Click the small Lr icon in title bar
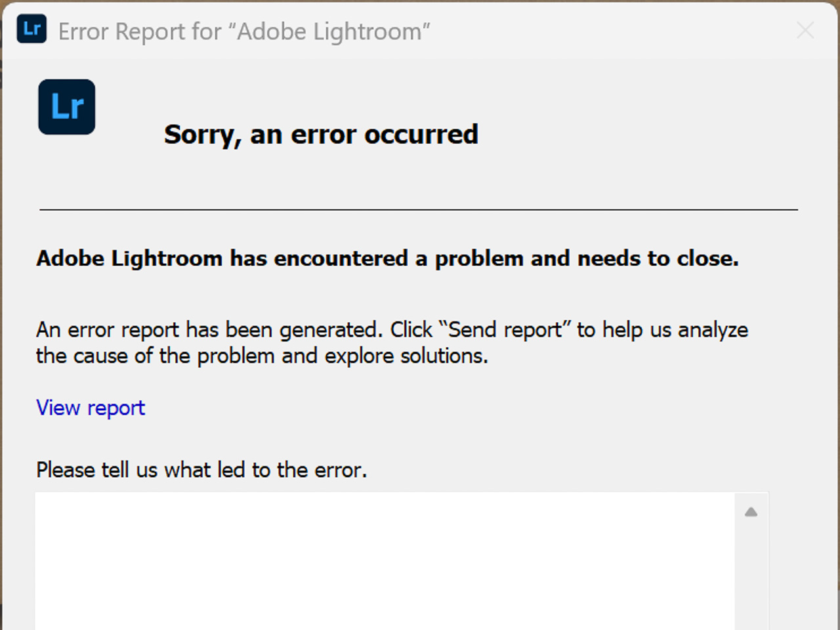The image size is (840, 630). pyautogui.click(x=31, y=29)
